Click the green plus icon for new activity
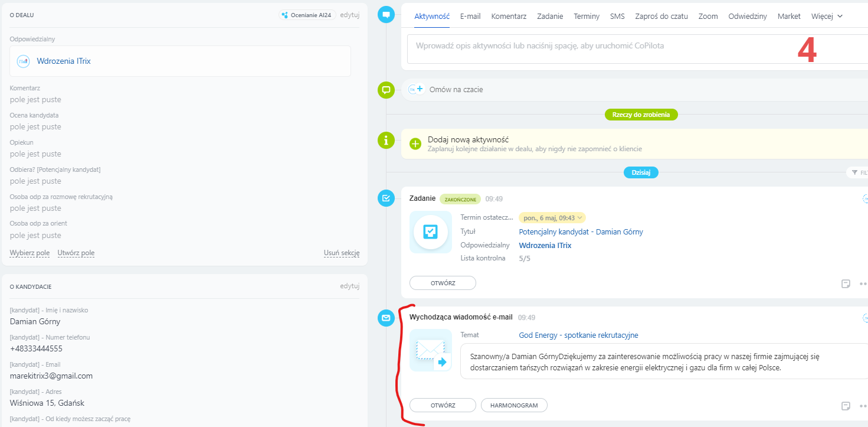 click(415, 144)
